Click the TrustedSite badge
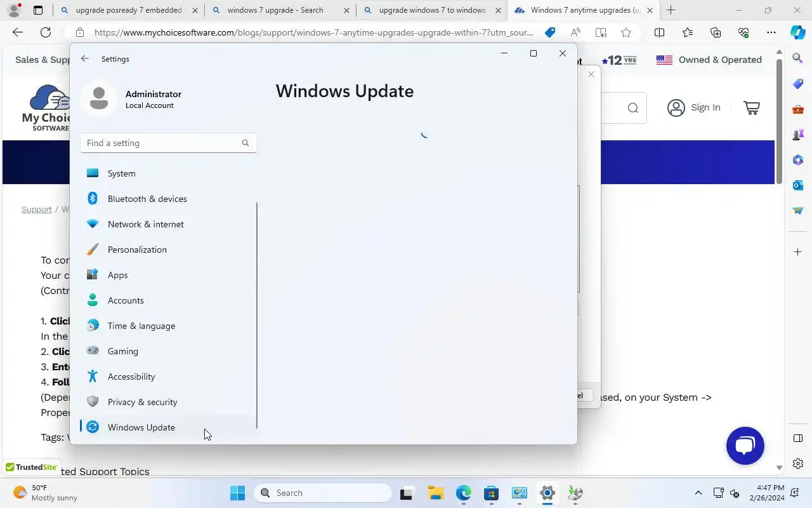Viewport: 812px width, 508px height. 31,467
